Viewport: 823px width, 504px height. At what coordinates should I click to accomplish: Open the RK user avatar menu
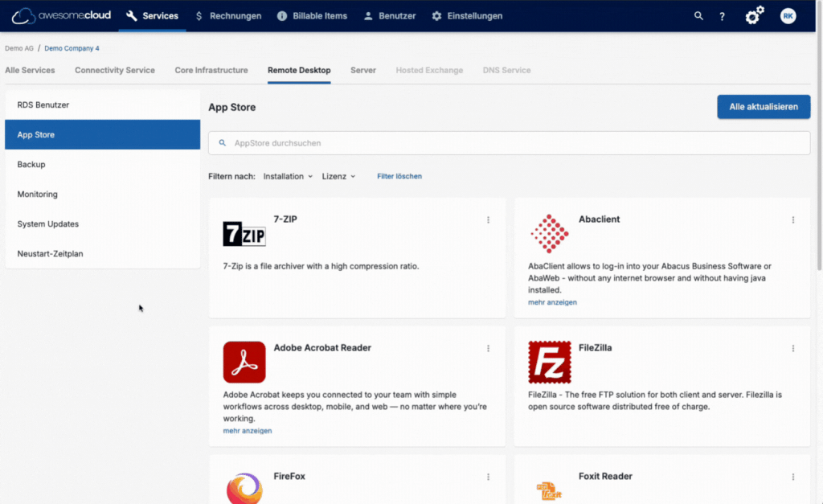tap(788, 16)
